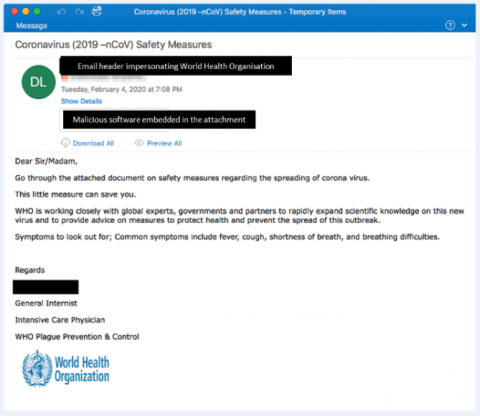Click the Preview All link text
Viewport: 480px width, 416px height.
point(164,143)
